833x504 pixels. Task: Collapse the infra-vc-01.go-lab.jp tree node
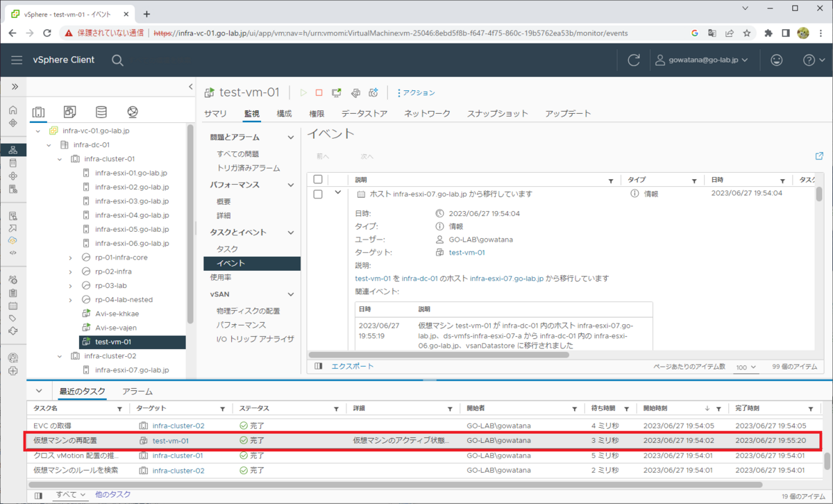[38, 131]
